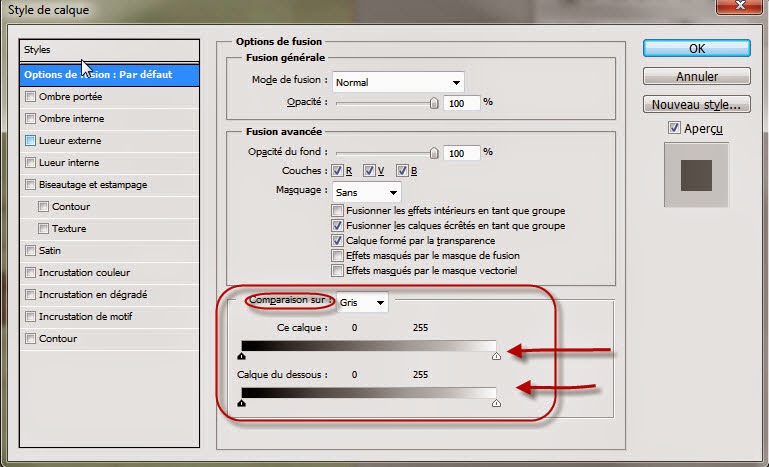This screenshot has width=769, height=467.
Task: Click the Calque du dessous gradient bar
Action: pos(369,393)
